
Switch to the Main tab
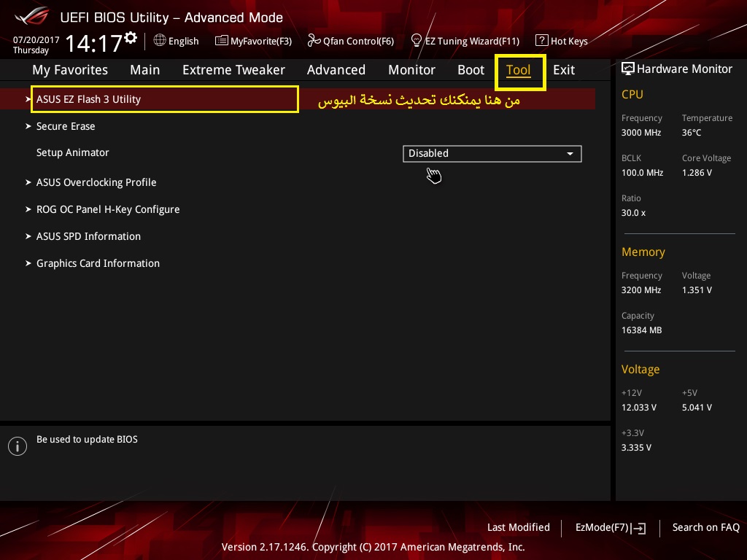coord(145,70)
